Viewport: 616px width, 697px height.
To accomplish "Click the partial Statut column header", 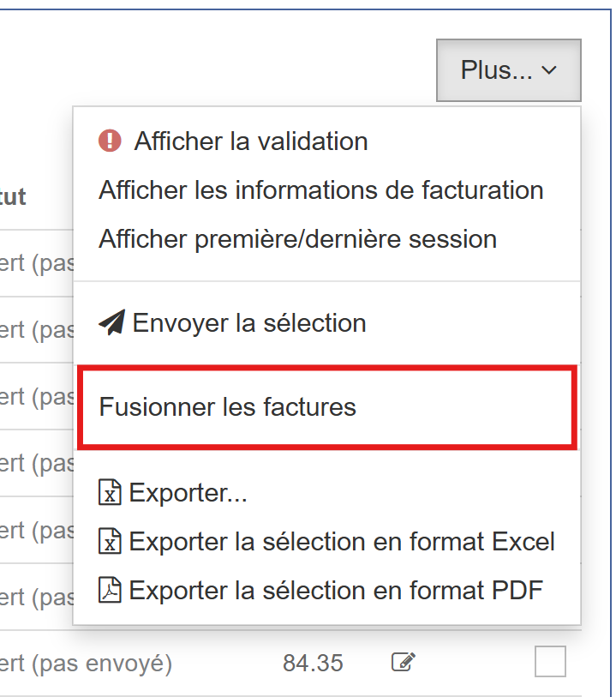I will click(13, 196).
